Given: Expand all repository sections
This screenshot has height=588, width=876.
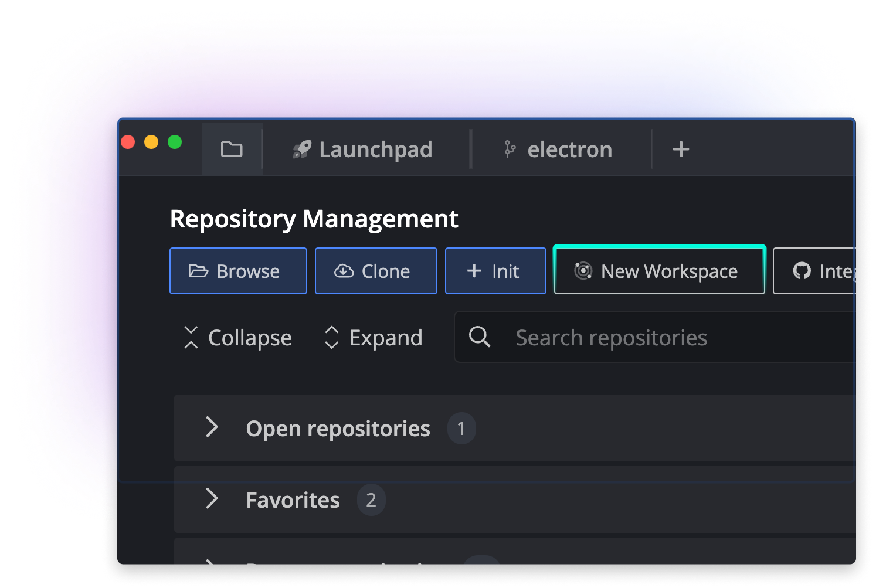Looking at the screenshot, I should pyautogui.click(x=373, y=337).
